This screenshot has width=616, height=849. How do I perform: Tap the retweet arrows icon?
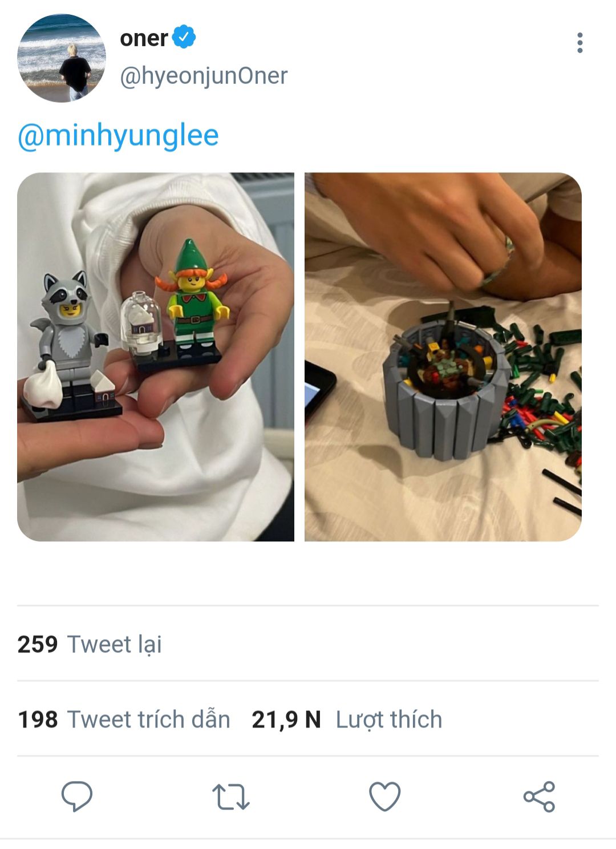point(230,797)
